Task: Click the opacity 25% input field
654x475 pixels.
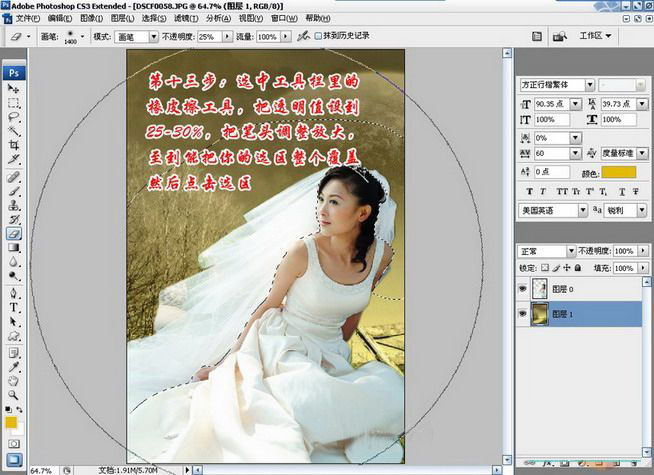Action: coord(209,36)
